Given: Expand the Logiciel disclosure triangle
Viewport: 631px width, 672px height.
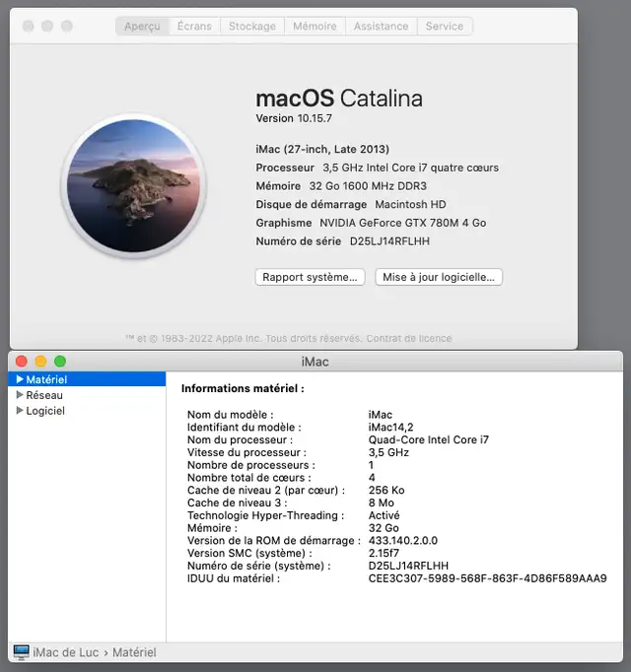Looking at the screenshot, I should pos(20,411).
